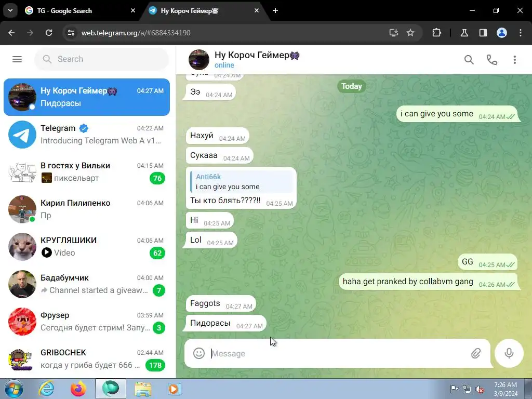Install app icon in address bar
The image size is (532, 399).
(394, 33)
